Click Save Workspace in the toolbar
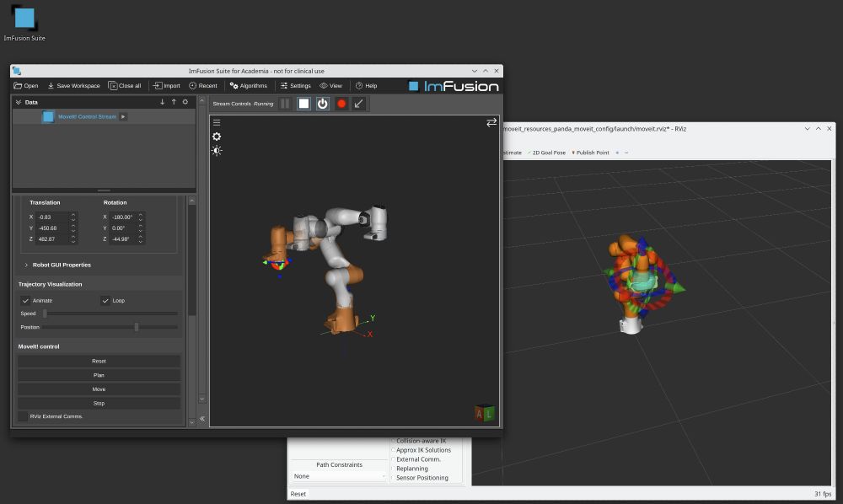843x504 pixels. (73, 85)
